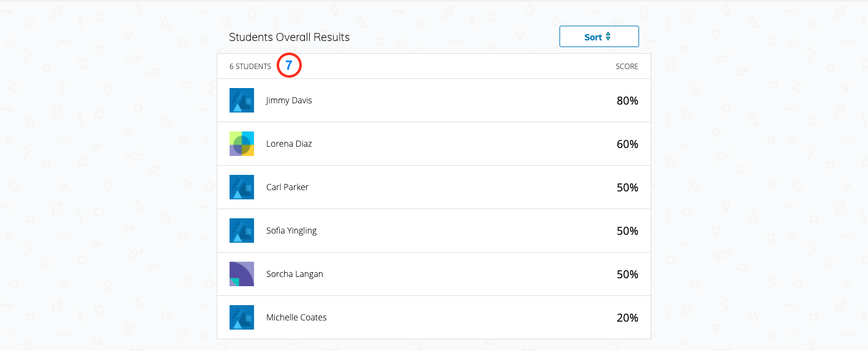Click the sort arrows icon
The image size is (868, 351).
click(608, 37)
